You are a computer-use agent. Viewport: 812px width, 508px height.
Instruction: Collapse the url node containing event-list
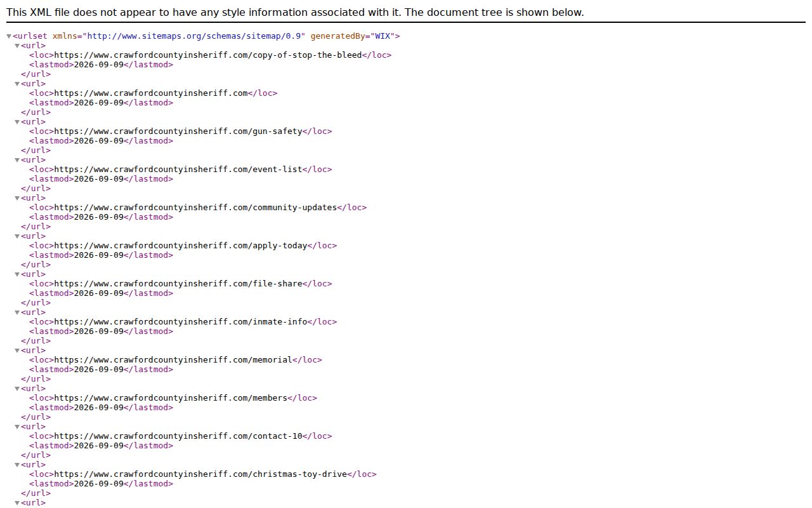pyautogui.click(x=17, y=160)
